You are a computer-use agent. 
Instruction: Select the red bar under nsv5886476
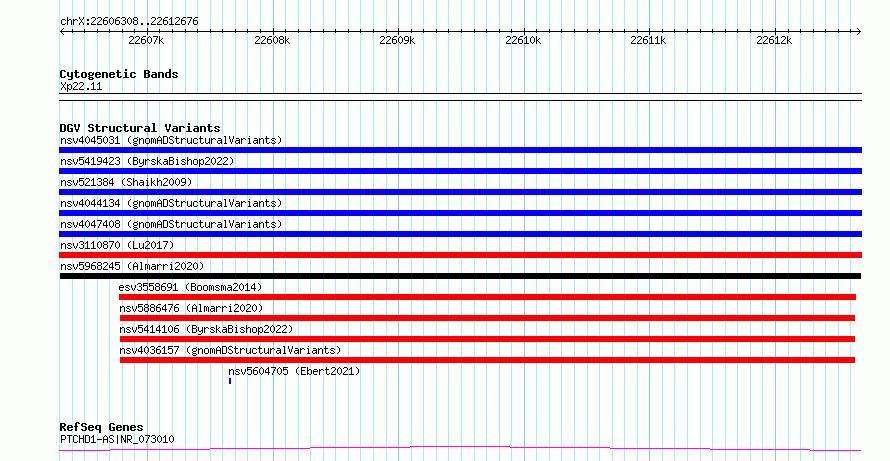[x=487, y=318]
